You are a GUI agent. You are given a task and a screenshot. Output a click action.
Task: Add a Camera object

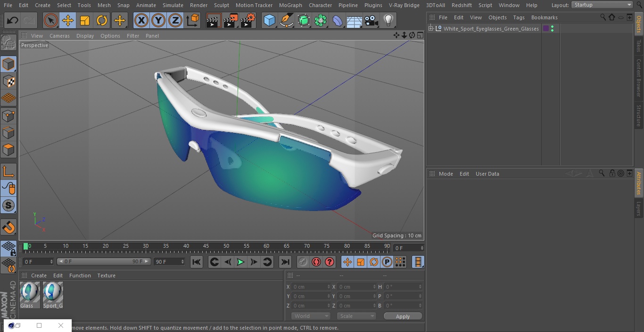372,21
